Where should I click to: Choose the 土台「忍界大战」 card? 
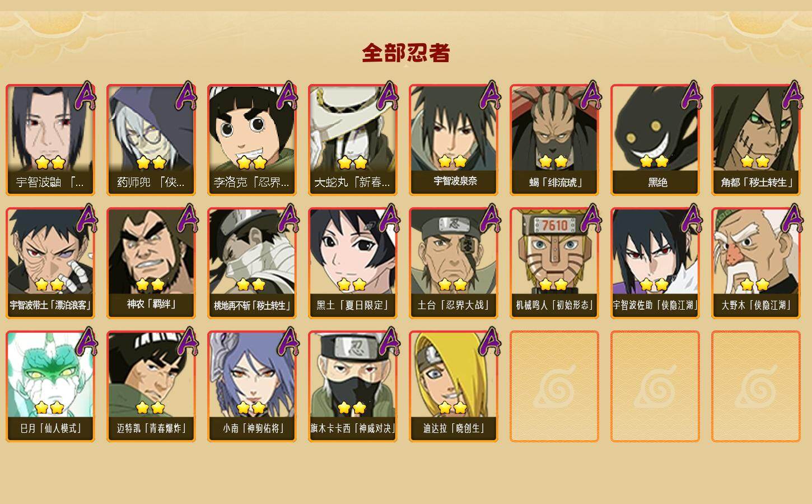click(454, 263)
